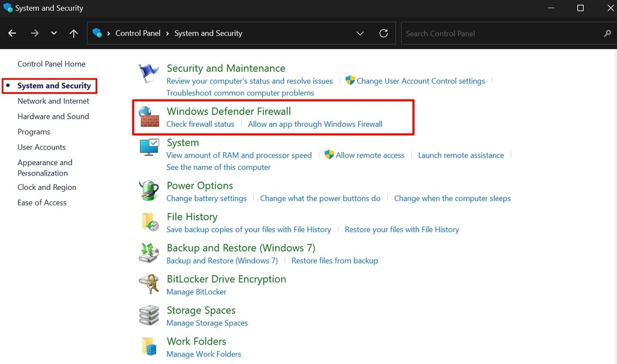Open BitLocker Drive Encryption heading
Image resolution: width=617 pixels, height=364 pixels.
[226, 279]
